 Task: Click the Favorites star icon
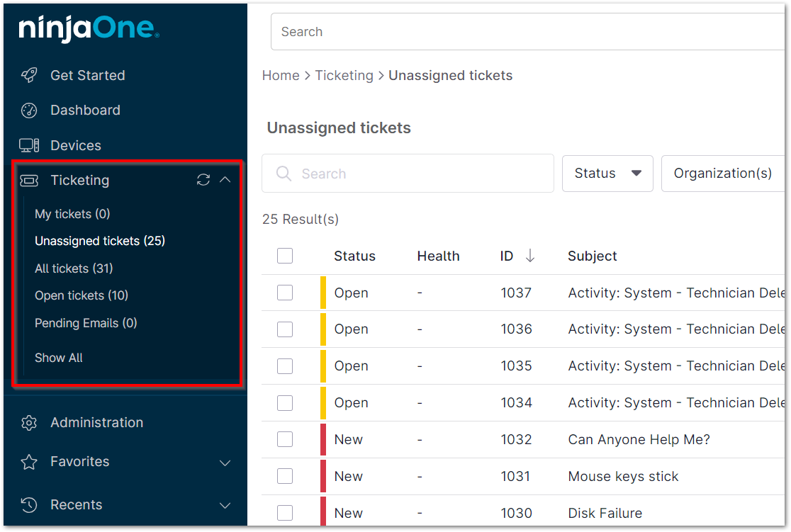click(x=28, y=462)
